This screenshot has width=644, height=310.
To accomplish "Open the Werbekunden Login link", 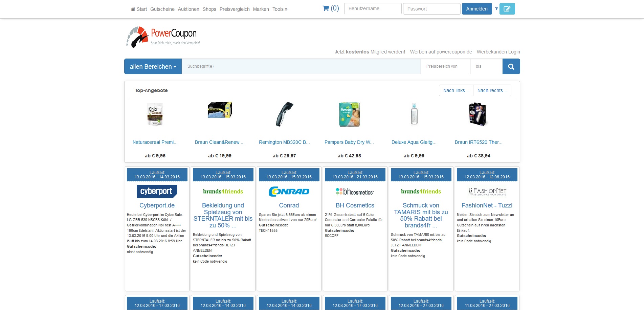I will [x=498, y=52].
